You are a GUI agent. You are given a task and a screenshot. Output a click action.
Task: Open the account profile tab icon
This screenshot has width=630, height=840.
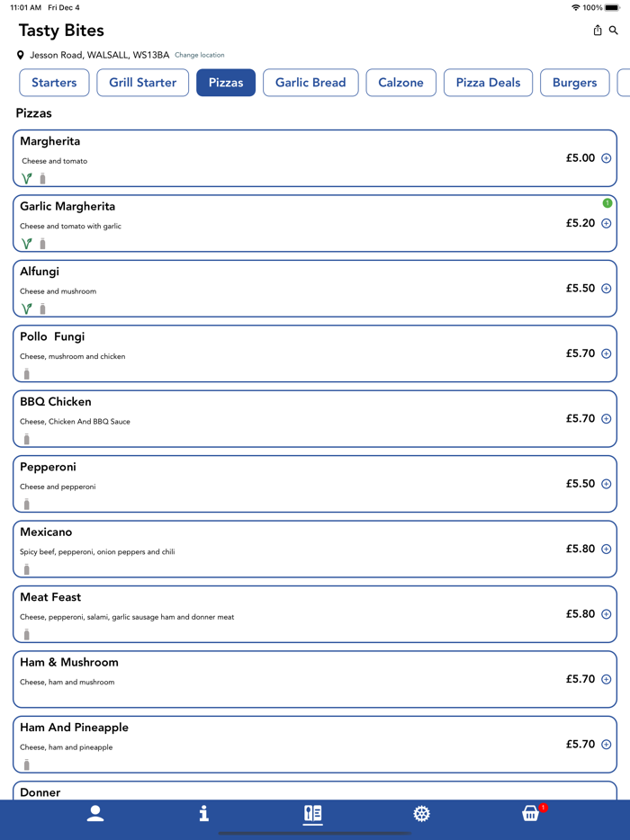click(x=95, y=813)
